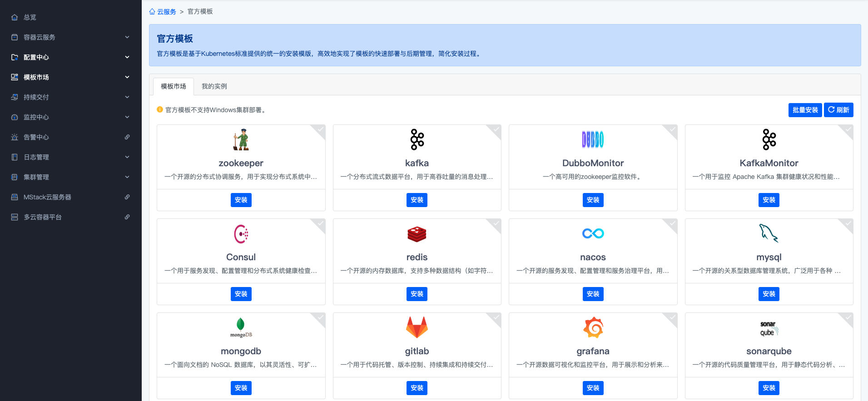Click the 刷新 refresh button
The height and width of the screenshot is (401, 868).
click(838, 110)
